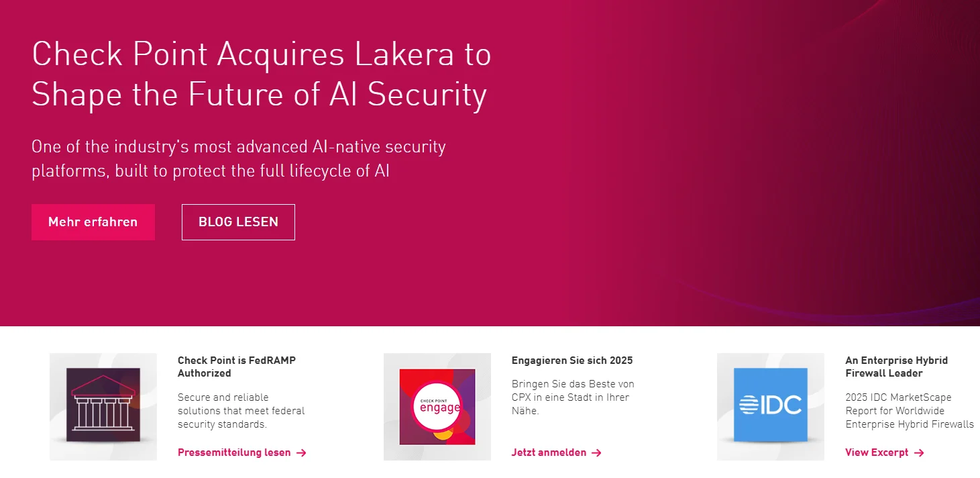Click the Check Point engage logo image
Screen dimensions: 980x478
tap(437, 406)
